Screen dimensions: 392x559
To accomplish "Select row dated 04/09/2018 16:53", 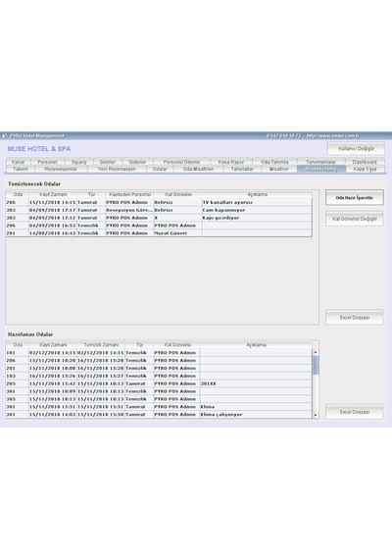I will (x=159, y=226).
